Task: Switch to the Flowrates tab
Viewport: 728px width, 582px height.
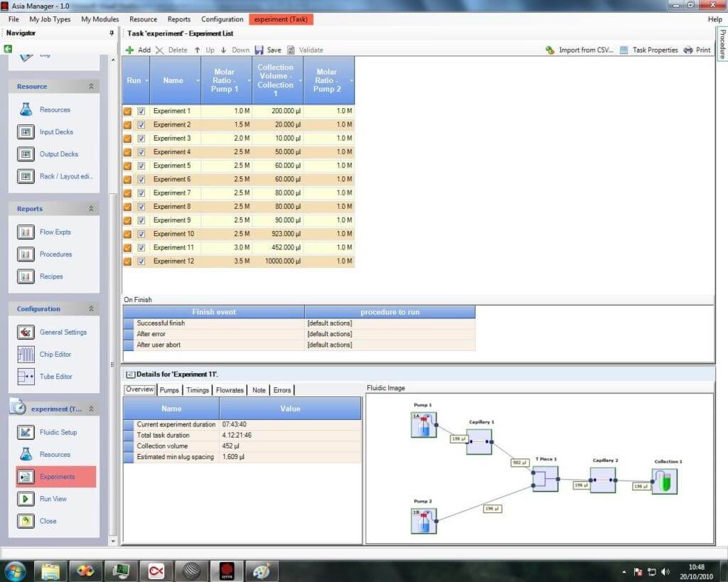Action: 230,389
